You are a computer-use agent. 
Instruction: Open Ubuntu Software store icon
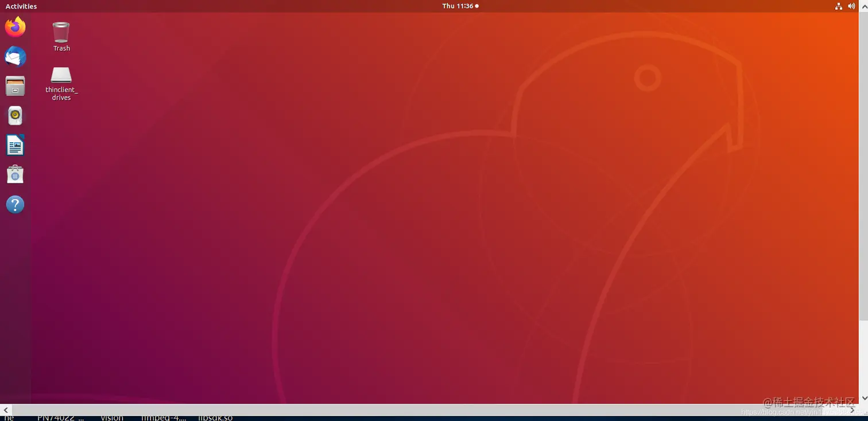tap(15, 174)
